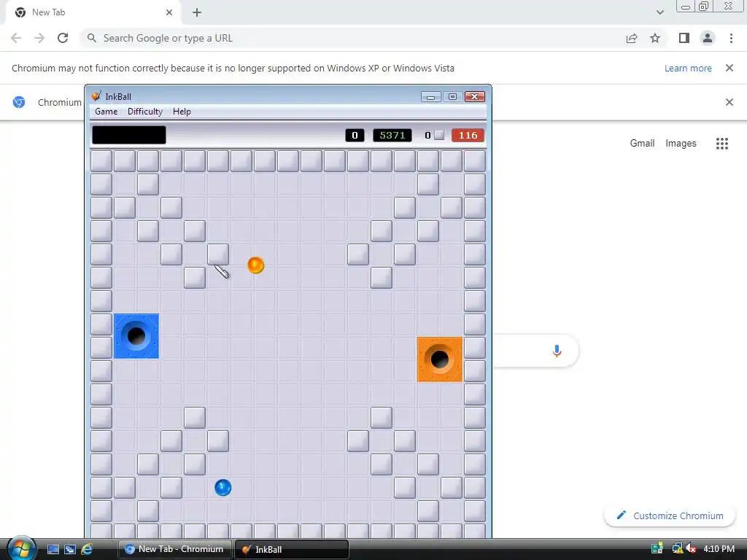This screenshot has height=560, width=747.
Task: Click Switch between windows quick launch icon
Action: coord(70,550)
